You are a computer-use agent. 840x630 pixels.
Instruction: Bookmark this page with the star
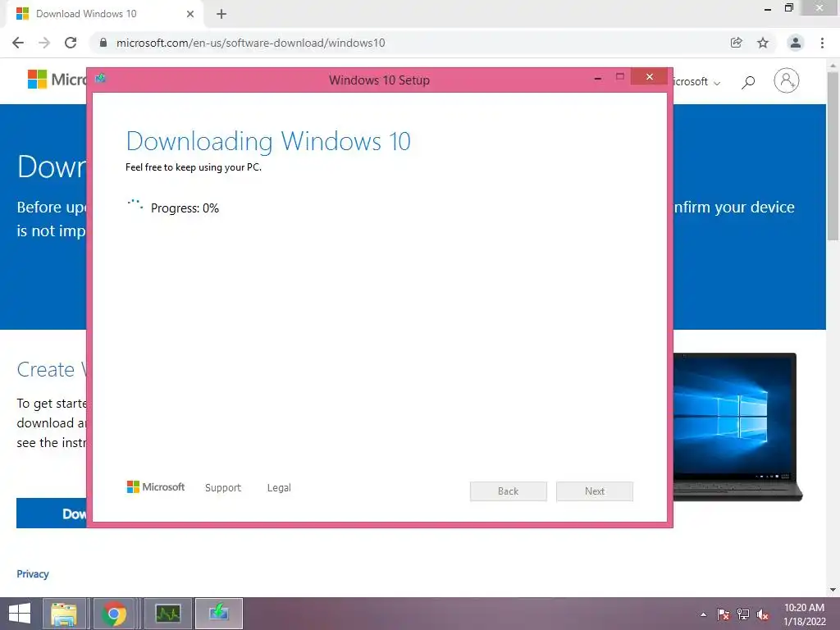763,43
